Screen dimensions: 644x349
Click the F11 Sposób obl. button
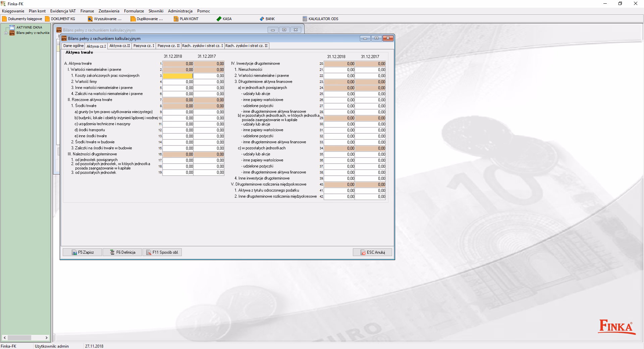[x=162, y=252]
